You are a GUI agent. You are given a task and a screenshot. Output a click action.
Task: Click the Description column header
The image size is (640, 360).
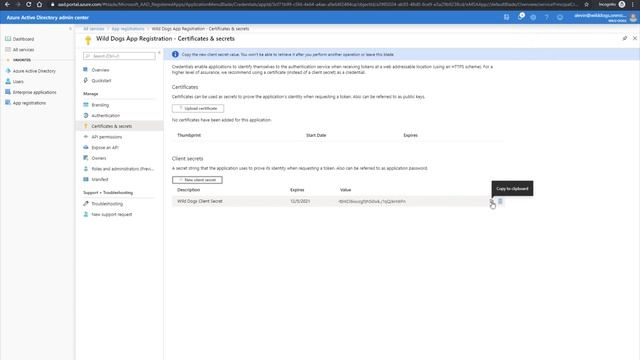[189, 190]
